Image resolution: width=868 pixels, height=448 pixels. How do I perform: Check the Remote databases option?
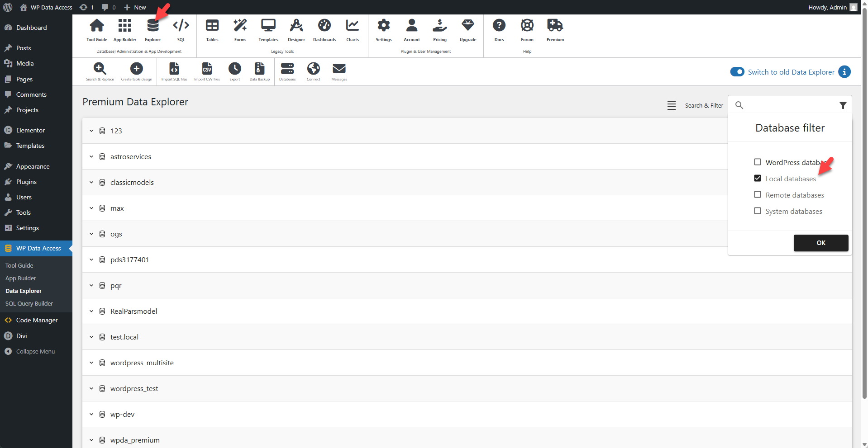pyautogui.click(x=758, y=194)
